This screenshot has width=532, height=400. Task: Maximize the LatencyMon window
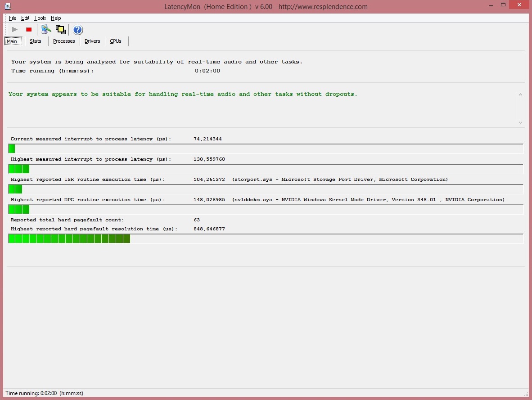pos(503,5)
